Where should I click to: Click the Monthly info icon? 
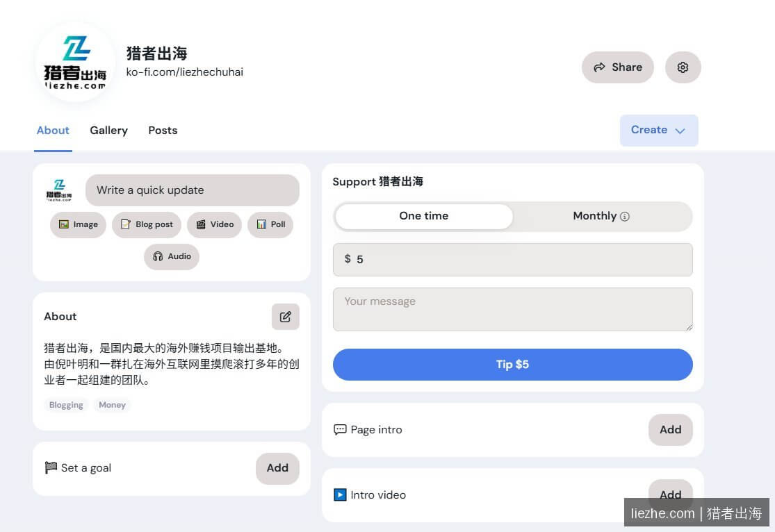[625, 217]
